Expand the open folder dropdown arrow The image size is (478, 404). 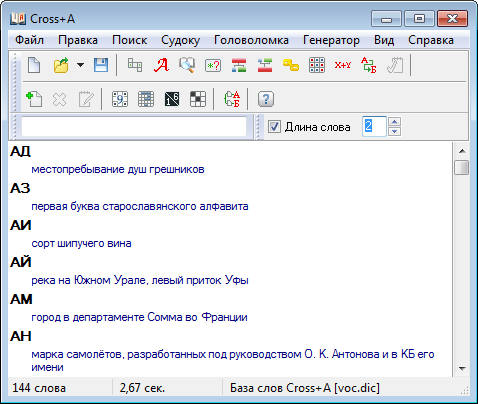(80, 65)
